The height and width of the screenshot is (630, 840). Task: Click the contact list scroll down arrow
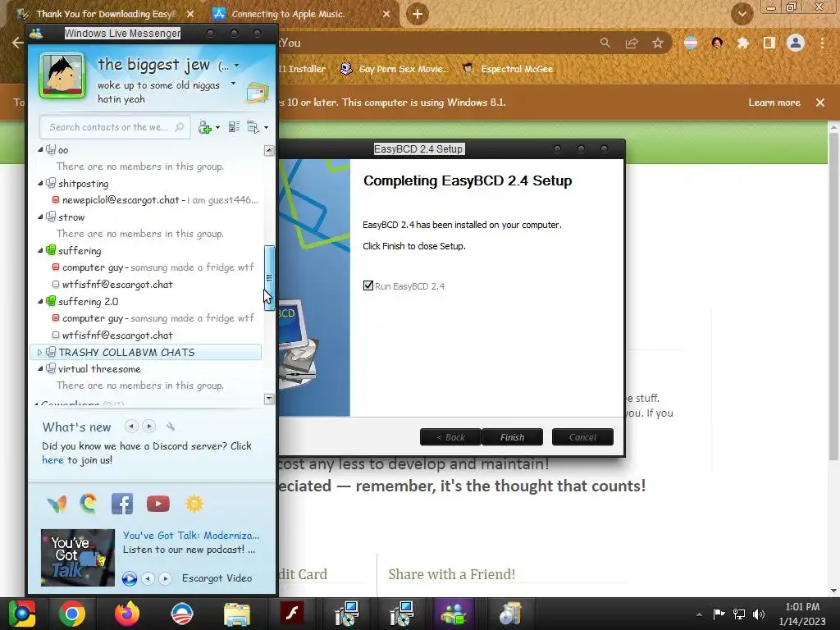coord(269,399)
